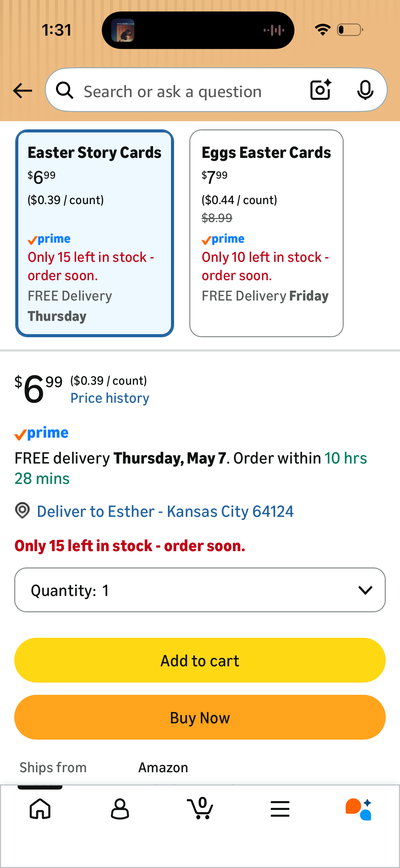Viewport: 400px width, 868px height.
Task: Select the Easter Story Cards option
Action: 95,233
